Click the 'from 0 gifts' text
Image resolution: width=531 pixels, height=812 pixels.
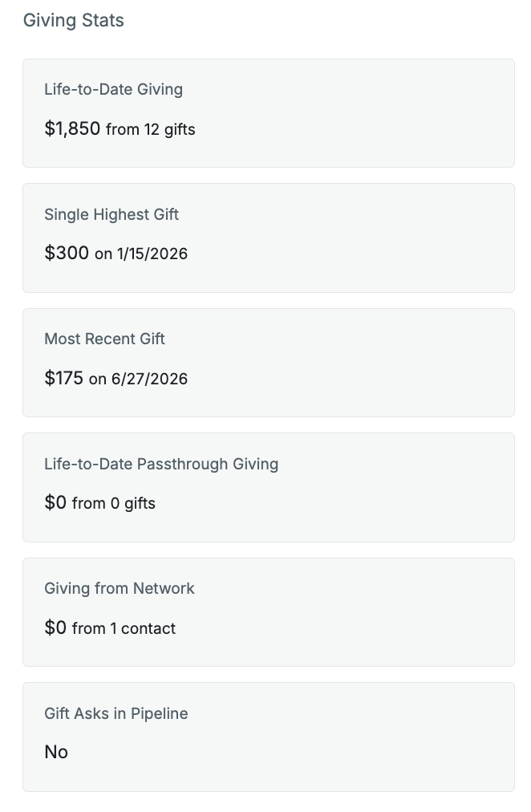pyautogui.click(x=114, y=503)
